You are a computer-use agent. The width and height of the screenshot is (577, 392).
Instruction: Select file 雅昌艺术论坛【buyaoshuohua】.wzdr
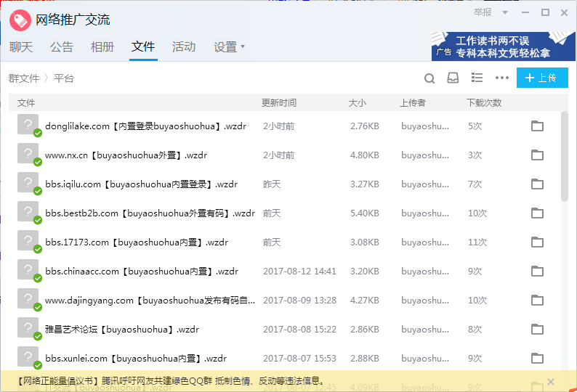(122, 330)
